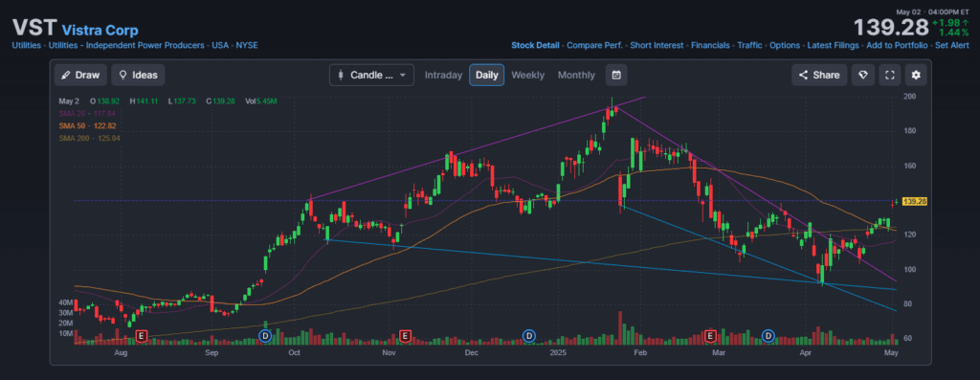Click the December dividend D marker
This screenshot has height=380, width=980.
[x=528, y=336]
